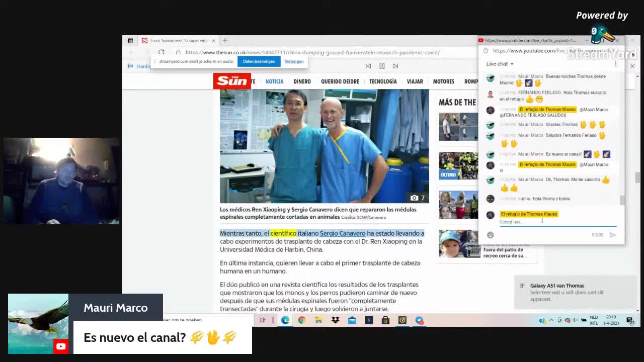644x362 pixels.
Task: Click the chat message input field
Action: [x=558, y=222]
